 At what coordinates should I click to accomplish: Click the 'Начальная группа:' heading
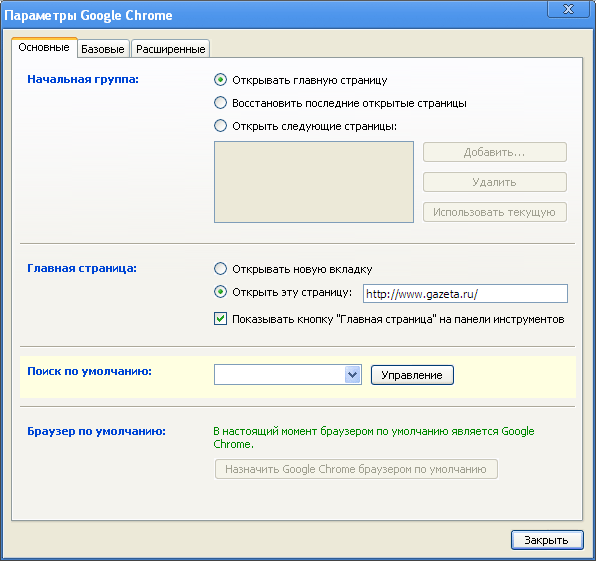pos(83,79)
